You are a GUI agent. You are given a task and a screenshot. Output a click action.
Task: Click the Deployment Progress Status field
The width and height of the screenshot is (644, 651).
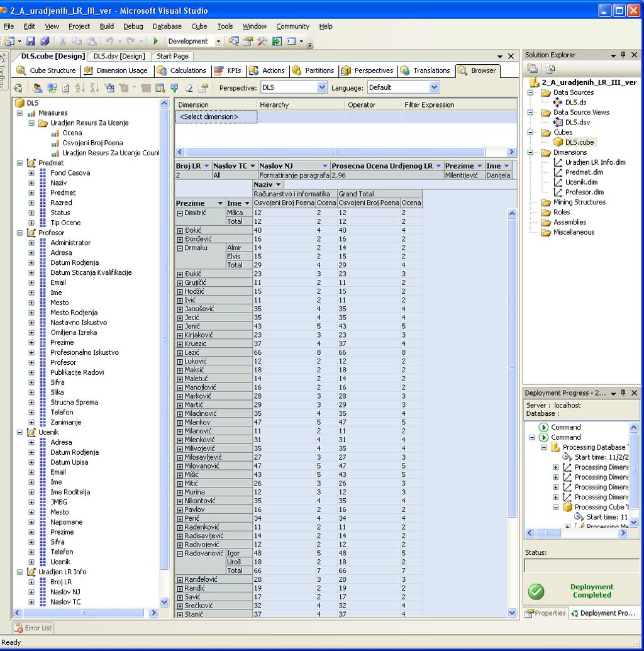click(x=581, y=565)
